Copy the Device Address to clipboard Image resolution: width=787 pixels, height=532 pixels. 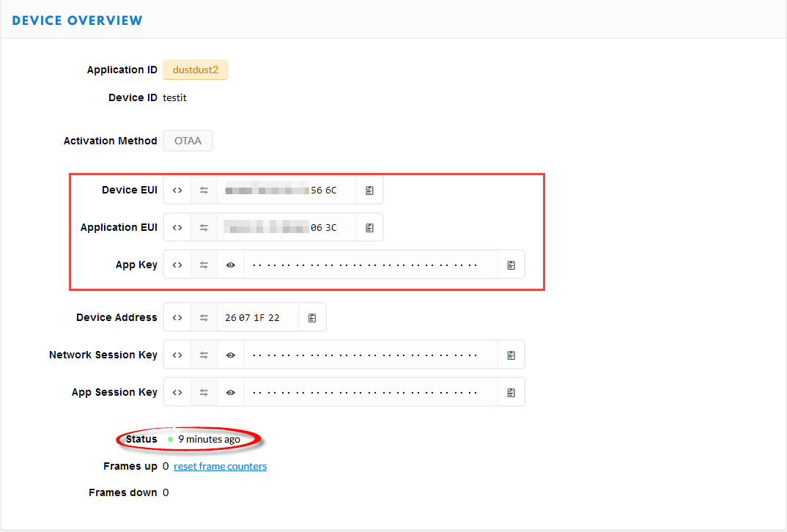coord(311,317)
